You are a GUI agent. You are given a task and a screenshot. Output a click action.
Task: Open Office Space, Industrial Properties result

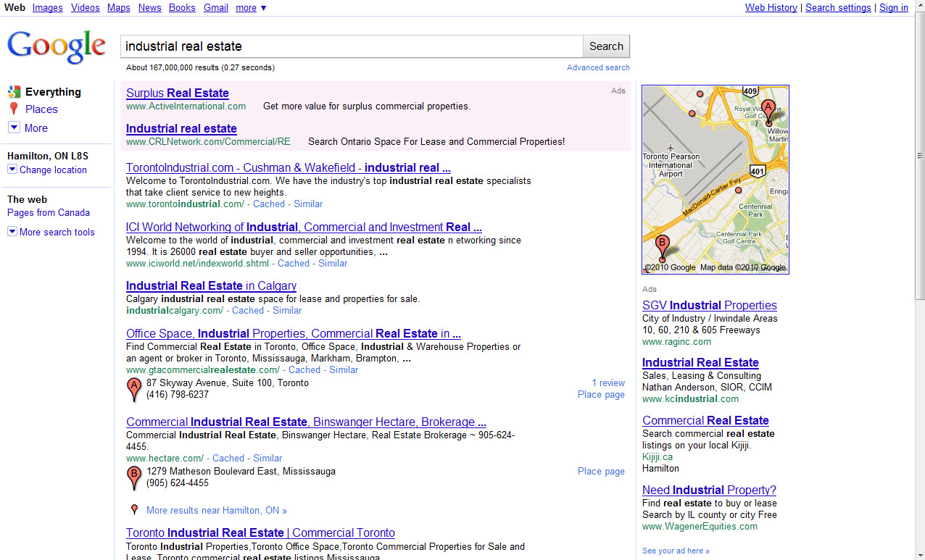(294, 333)
